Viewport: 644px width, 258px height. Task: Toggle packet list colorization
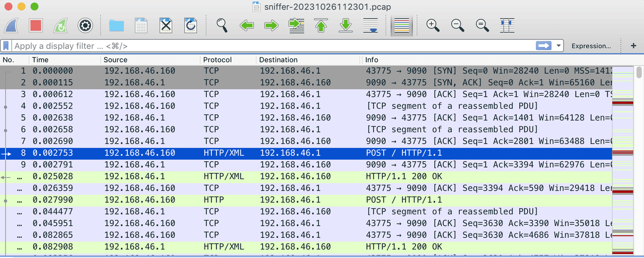pyautogui.click(x=401, y=25)
